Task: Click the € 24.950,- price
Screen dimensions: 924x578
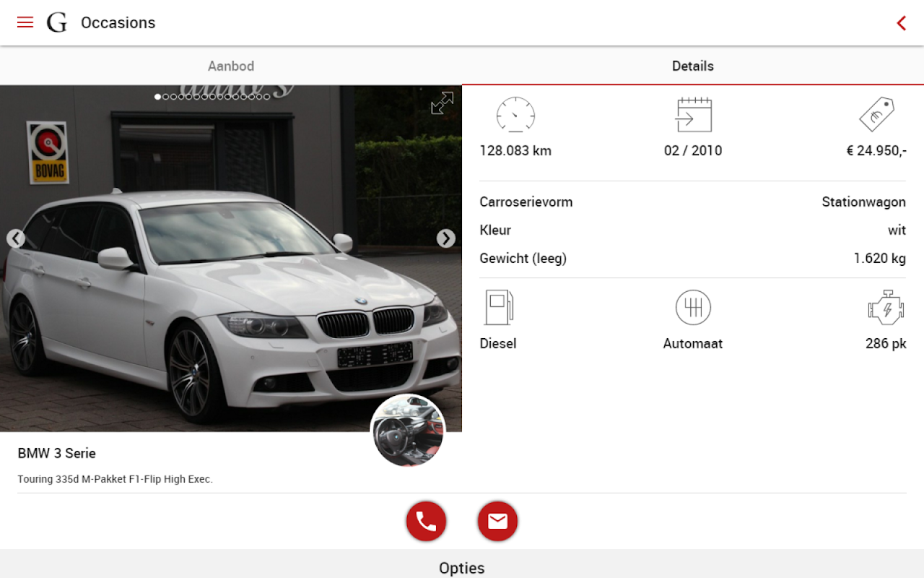Action: (876, 151)
